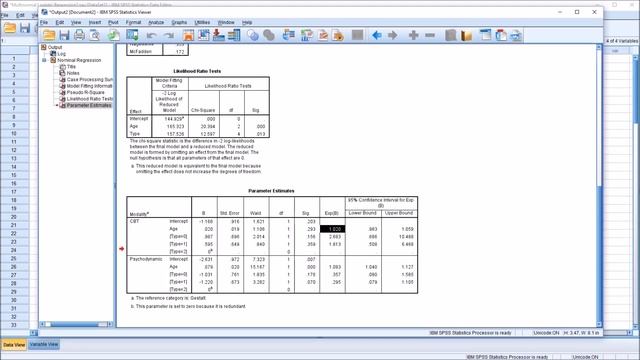640x360 pixels.
Task: Click the Go to Case icon
Action: 203,35
